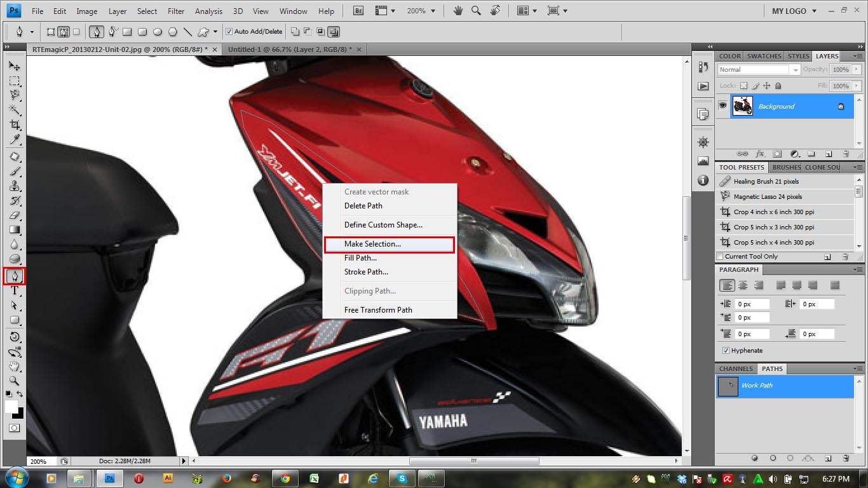
Task: Stroke path with brush in Paths panel
Action: tap(773, 458)
